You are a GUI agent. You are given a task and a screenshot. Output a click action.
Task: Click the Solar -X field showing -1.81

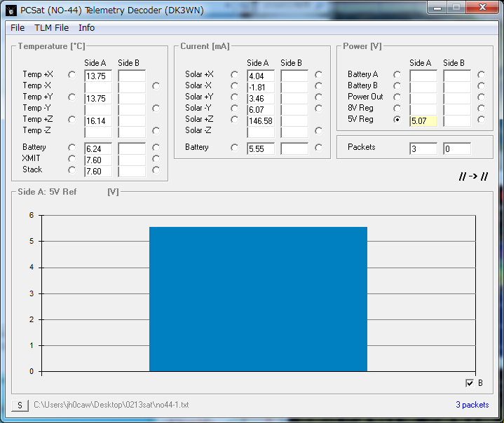pyautogui.click(x=261, y=88)
